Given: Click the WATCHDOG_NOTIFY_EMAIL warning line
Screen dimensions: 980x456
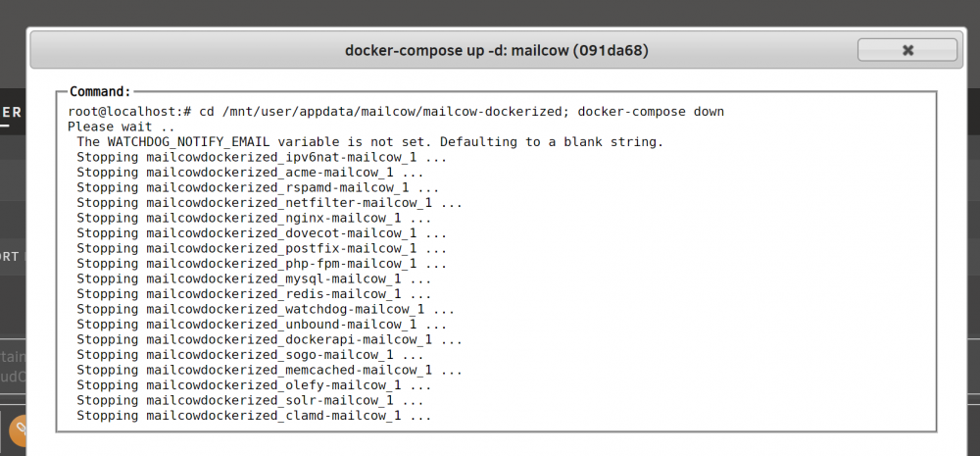Looking at the screenshot, I should tap(369, 142).
